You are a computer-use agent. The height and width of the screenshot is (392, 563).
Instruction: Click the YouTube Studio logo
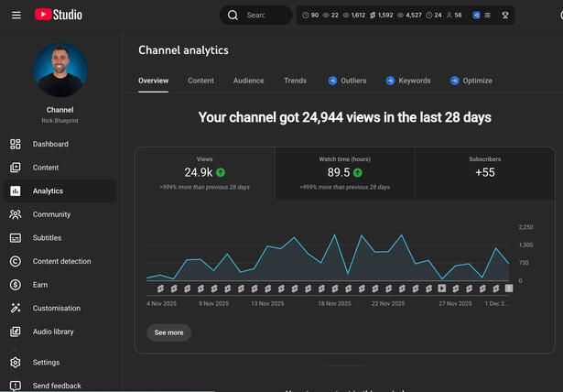[x=58, y=15]
